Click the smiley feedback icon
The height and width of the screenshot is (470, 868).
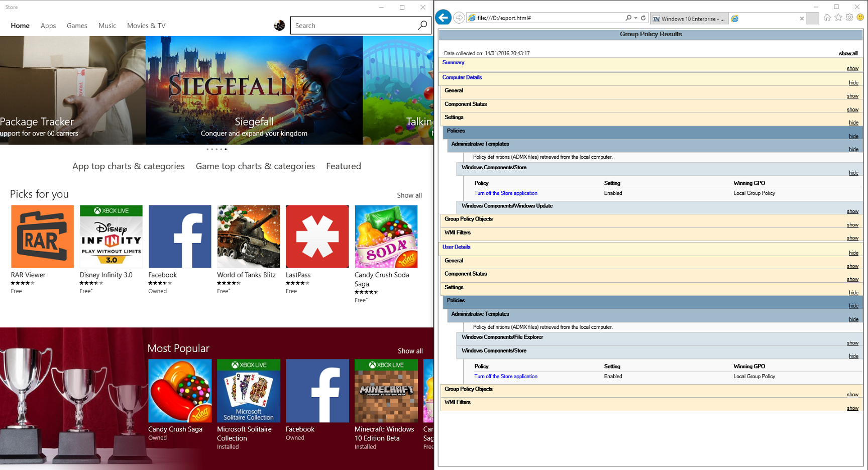(x=860, y=18)
